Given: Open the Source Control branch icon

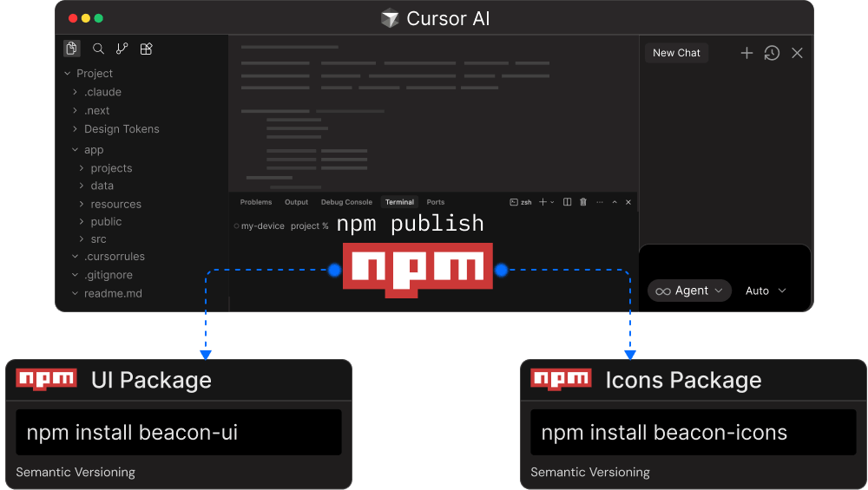Looking at the screenshot, I should 122,49.
